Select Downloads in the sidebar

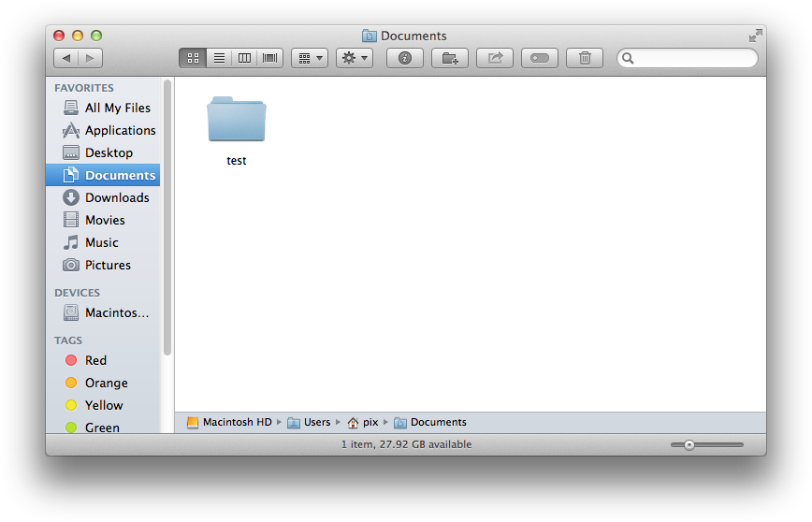pyautogui.click(x=116, y=197)
